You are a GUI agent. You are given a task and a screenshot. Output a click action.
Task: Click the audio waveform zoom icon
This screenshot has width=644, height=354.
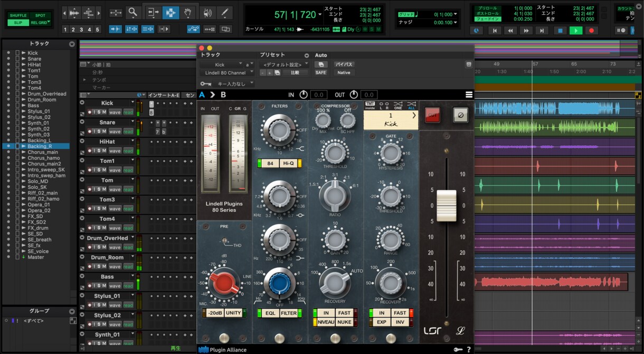(74, 12)
